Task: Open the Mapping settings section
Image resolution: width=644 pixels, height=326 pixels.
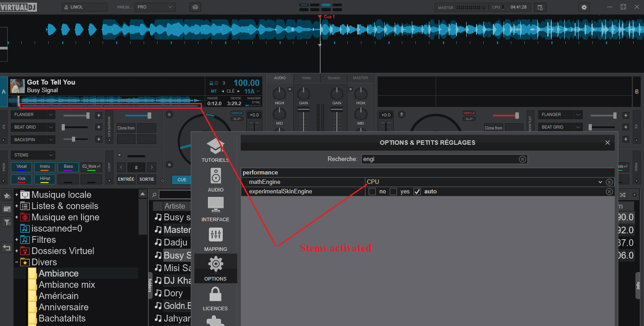Action: click(x=215, y=239)
